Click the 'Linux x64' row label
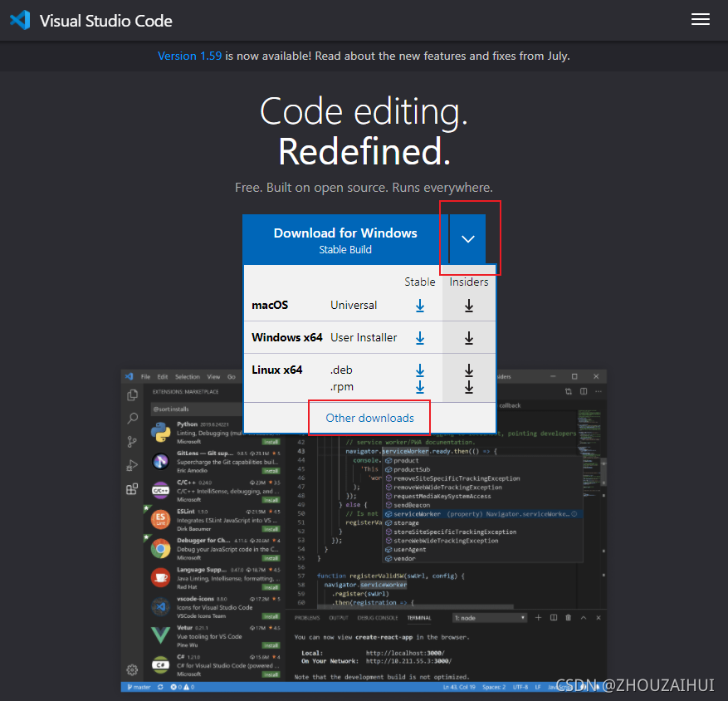 click(276, 370)
